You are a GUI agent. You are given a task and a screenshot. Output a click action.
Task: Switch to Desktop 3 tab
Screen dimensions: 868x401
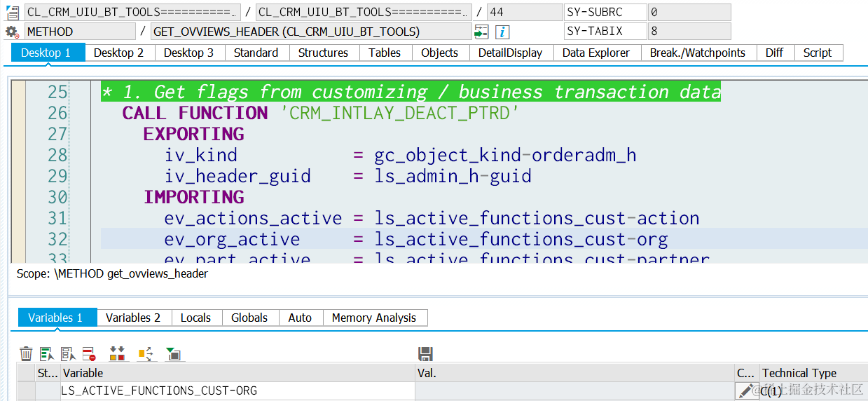coord(189,53)
